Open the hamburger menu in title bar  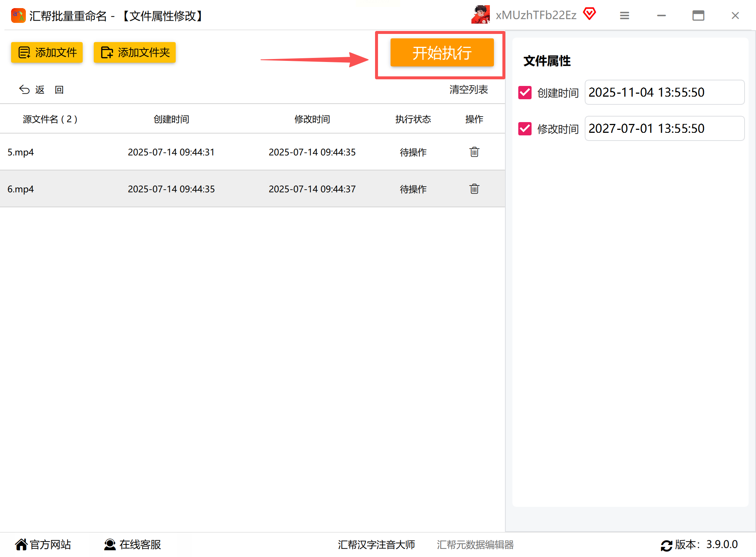coord(624,15)
